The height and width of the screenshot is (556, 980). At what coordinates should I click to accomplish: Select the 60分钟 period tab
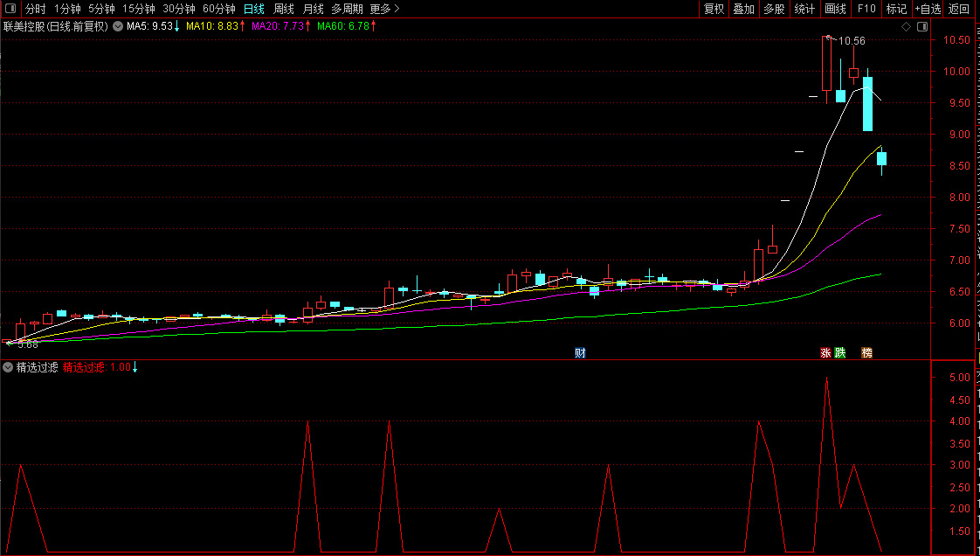pyautogui.click(x=218, y=9)
